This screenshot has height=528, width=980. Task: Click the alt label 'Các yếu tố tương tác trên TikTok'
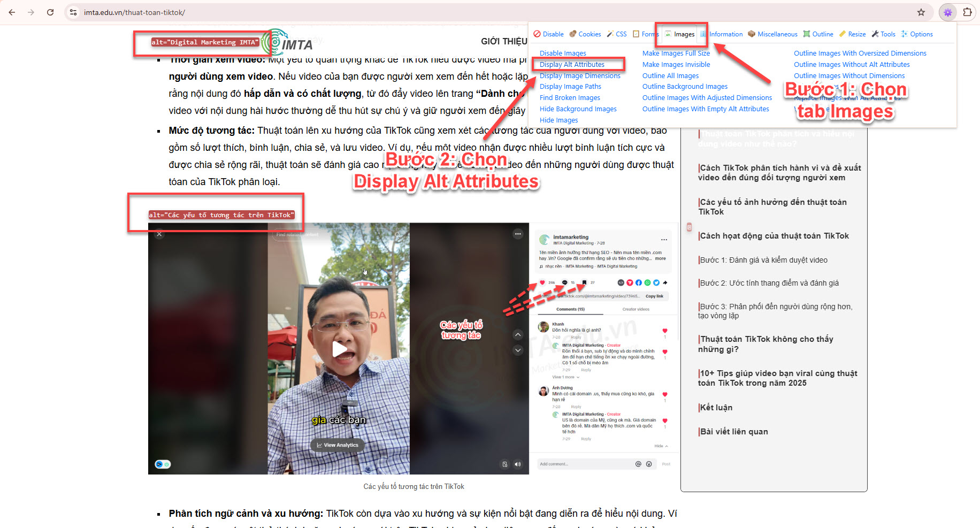221,215
